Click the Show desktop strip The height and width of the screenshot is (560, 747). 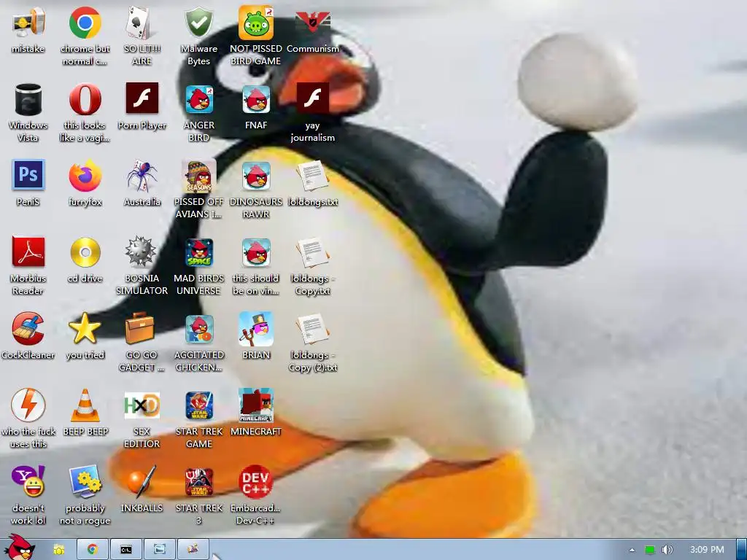741,550
